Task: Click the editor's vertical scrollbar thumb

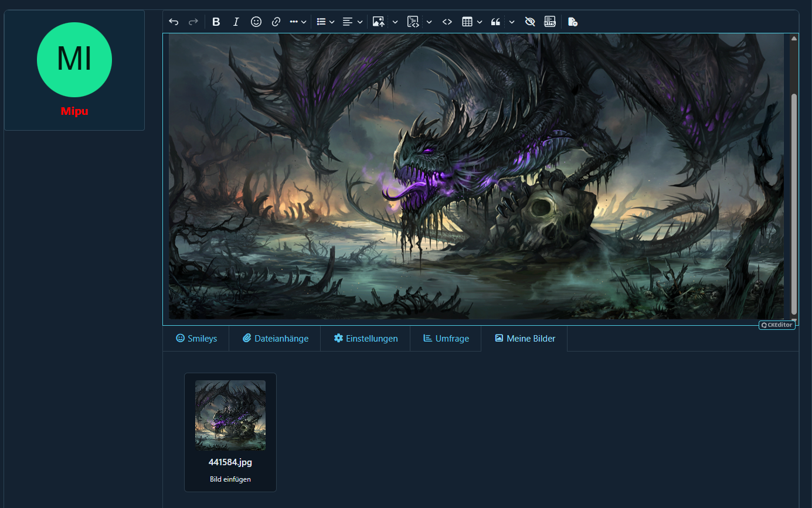Action: click(x=794, y=203)
